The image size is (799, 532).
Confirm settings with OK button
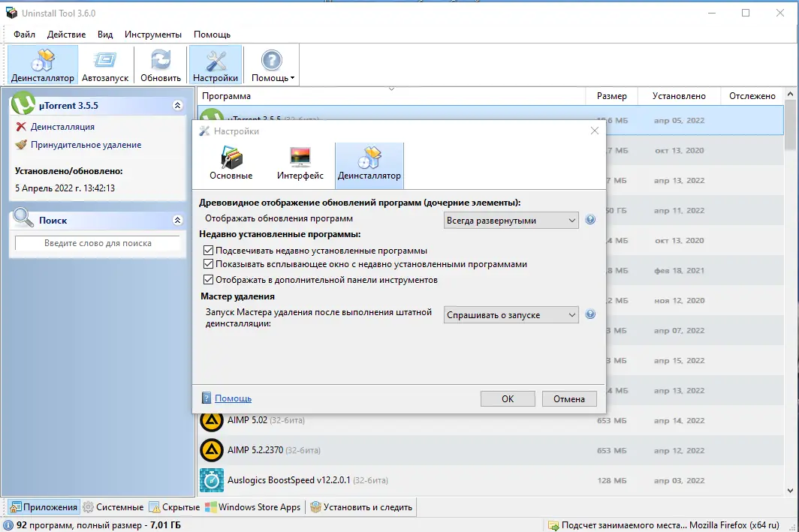[x=508, y=398]
